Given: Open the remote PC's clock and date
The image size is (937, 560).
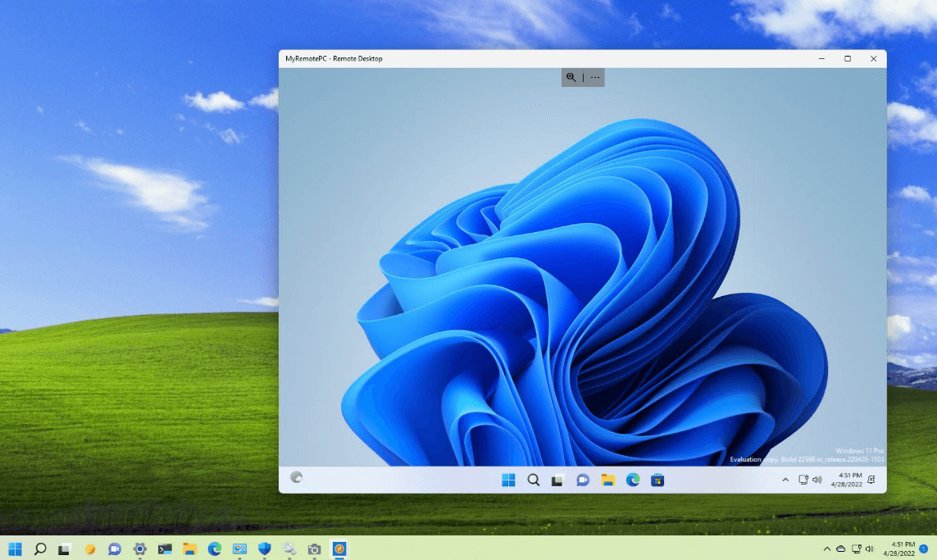Looking at the screenshot, I should [x=848, y=480].
